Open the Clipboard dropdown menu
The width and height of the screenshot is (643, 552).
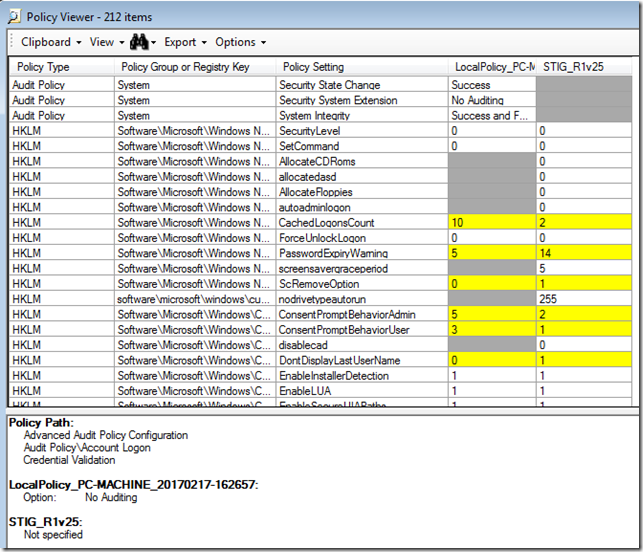[51, 42]
